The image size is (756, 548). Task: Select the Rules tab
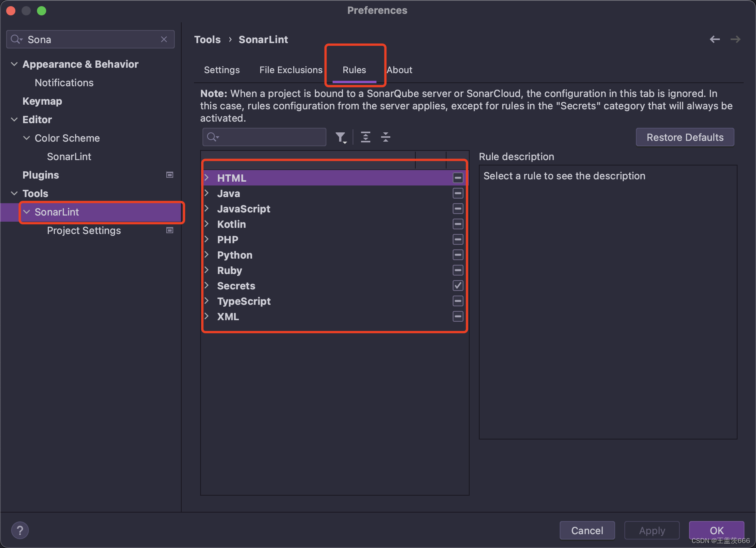[354, 70]
